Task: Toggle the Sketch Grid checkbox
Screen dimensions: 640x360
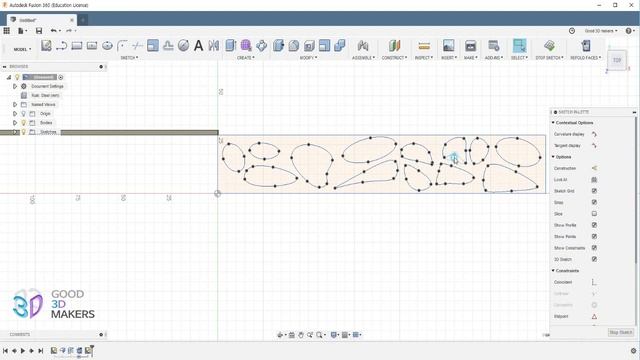Action: point(594,191)
